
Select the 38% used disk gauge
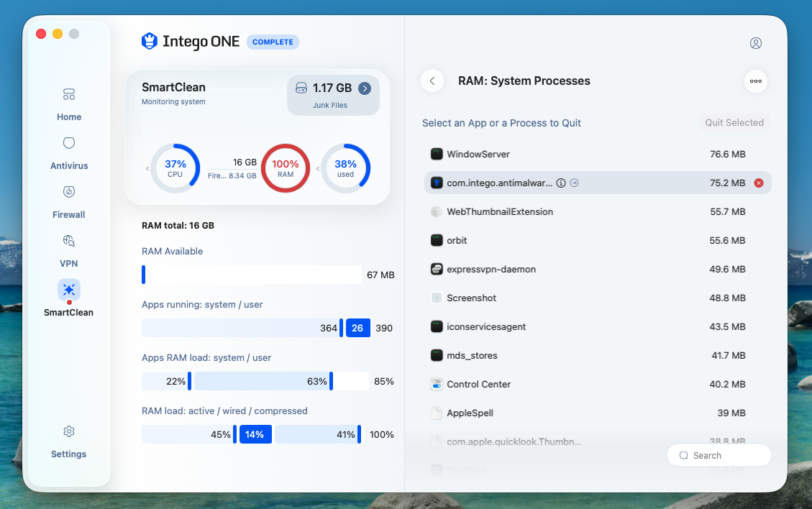coord(345,168)
